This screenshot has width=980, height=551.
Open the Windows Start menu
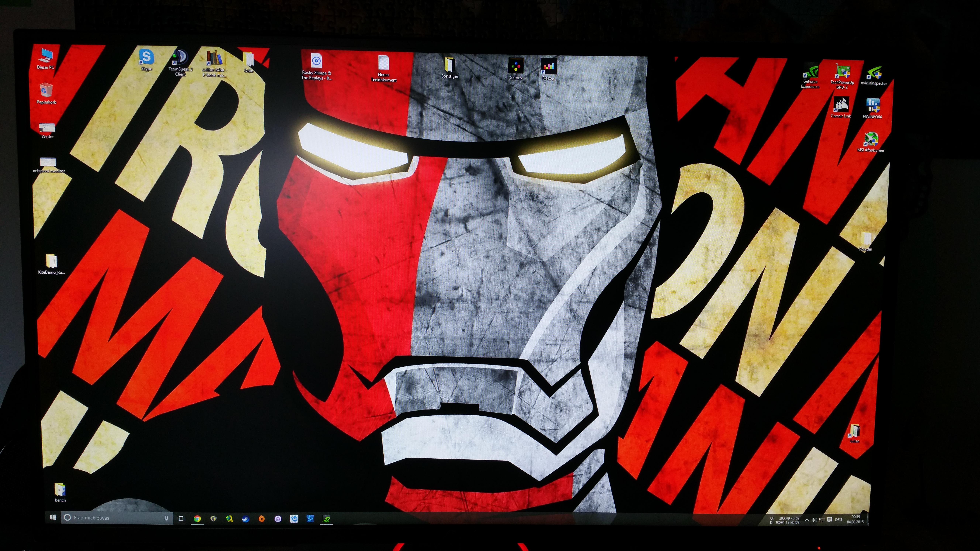coord(53,518)
